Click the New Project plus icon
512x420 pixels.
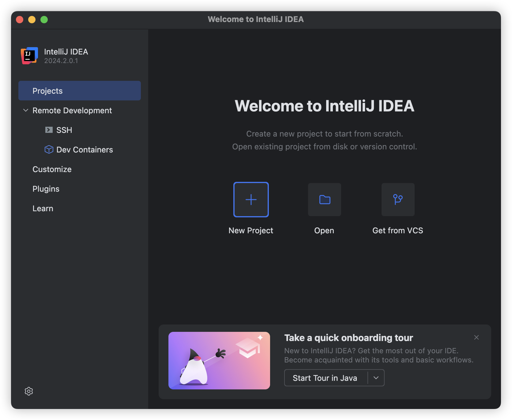coord(251,200)
